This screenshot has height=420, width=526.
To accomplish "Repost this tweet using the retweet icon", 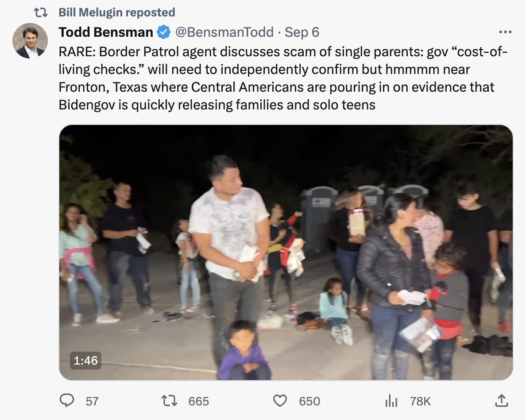I will (x=170, y=401).
